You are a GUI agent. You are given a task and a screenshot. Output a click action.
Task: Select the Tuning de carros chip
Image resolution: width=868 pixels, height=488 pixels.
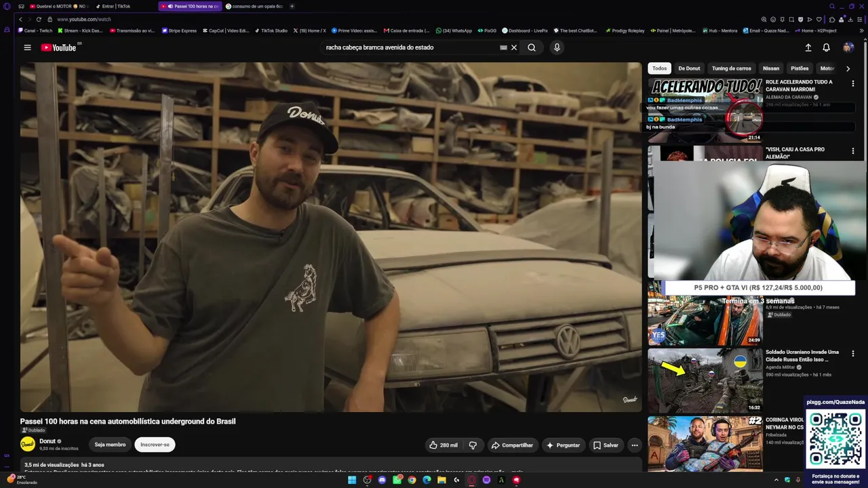(x=732, y=68)
